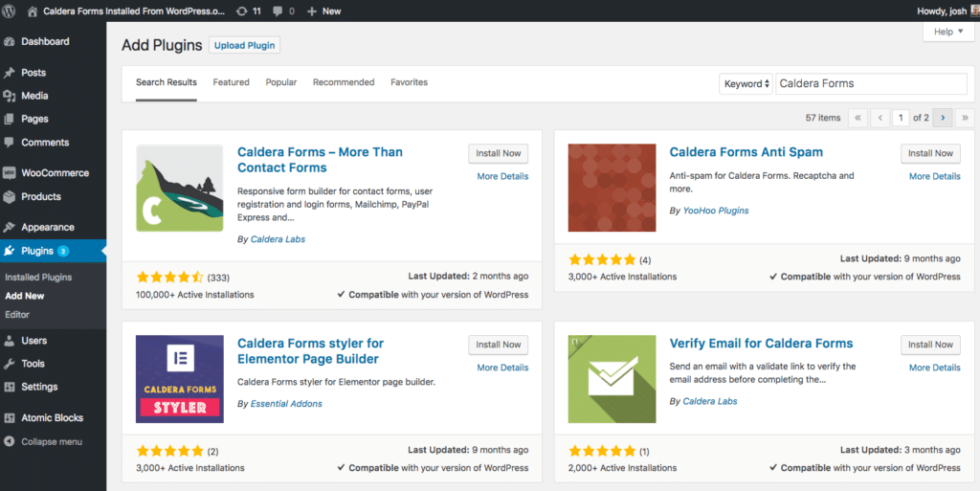
Task: Click the Tools wrench icon in the sidebar
Action: point(10,364)
